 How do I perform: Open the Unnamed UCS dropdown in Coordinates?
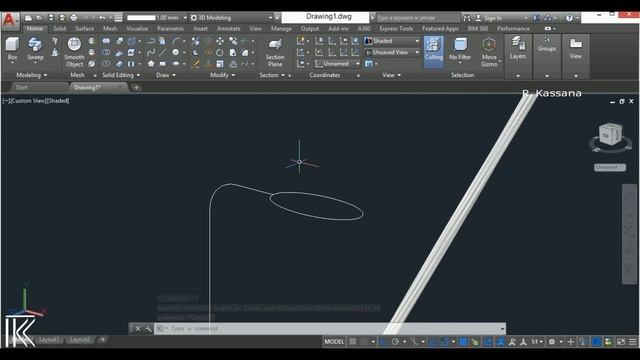[x=338, y=64]
